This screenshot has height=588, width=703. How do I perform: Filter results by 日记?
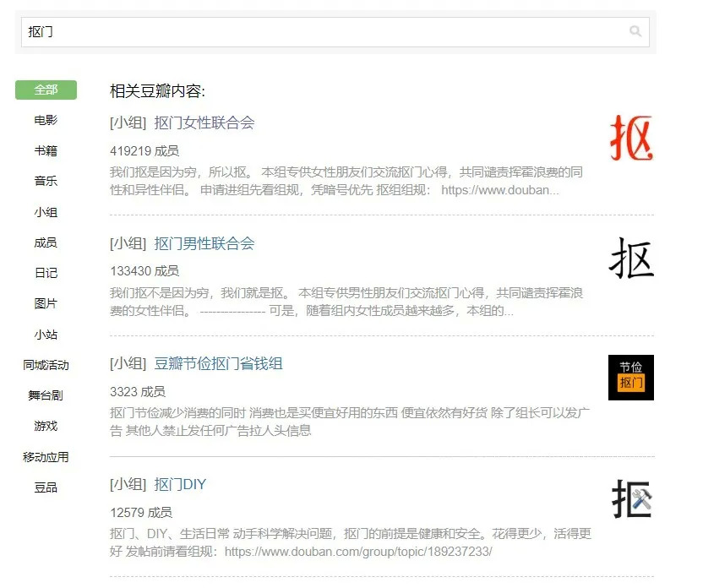coord(46,273)
